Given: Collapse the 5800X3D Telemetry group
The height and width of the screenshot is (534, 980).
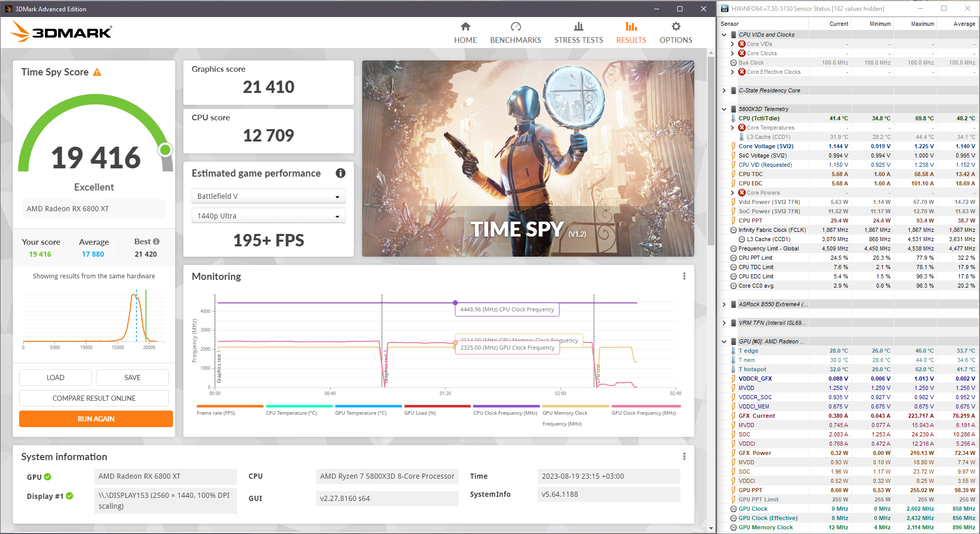Looking at the screenshot, I should (x=724, y=109).
